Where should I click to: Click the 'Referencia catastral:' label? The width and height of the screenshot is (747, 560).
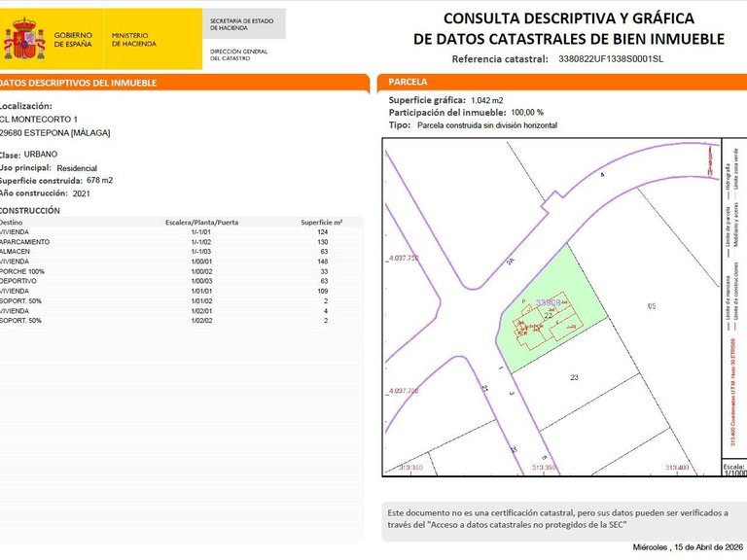[x=500, y=59]
